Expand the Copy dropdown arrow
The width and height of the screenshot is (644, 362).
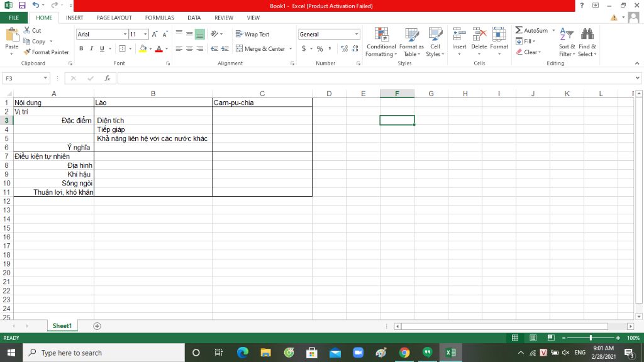[x=51, y=41]
